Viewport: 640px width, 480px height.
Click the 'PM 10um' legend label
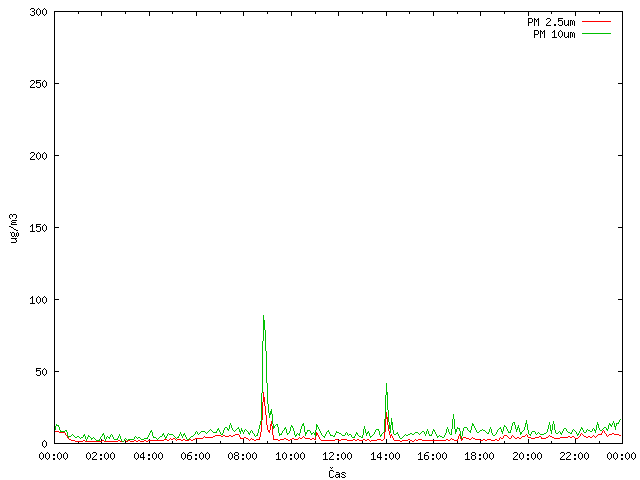coord(554,34)
